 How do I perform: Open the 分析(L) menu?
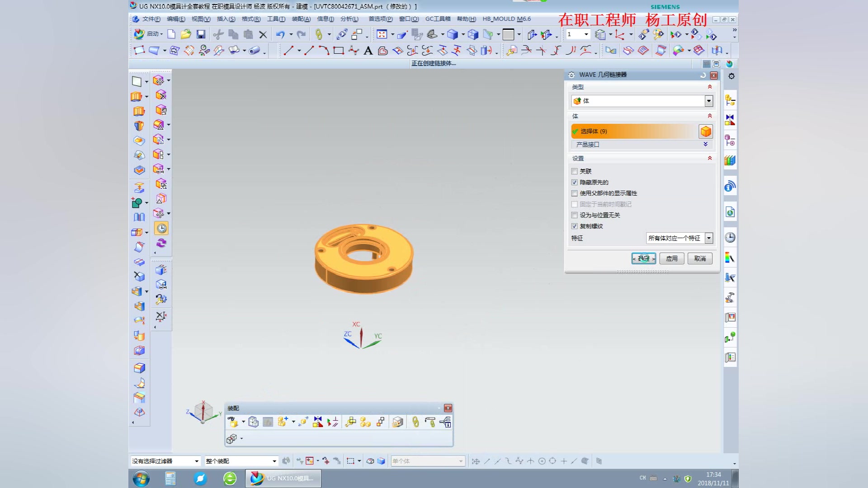(x=349, y=19)
